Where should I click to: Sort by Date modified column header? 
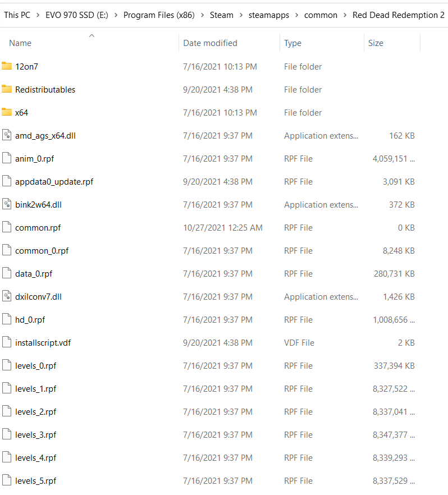click(x=210, y=43)
